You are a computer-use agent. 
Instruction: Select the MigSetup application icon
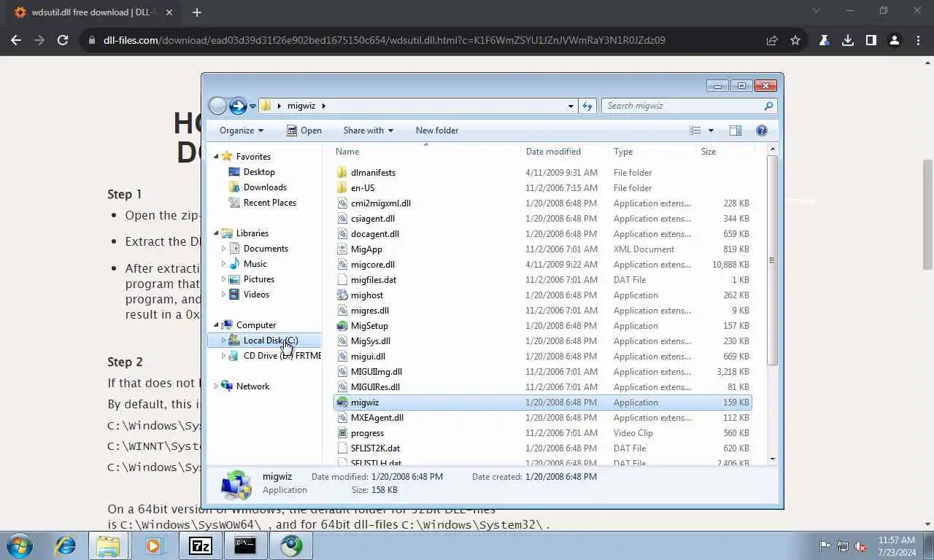[x=342, y=326]
